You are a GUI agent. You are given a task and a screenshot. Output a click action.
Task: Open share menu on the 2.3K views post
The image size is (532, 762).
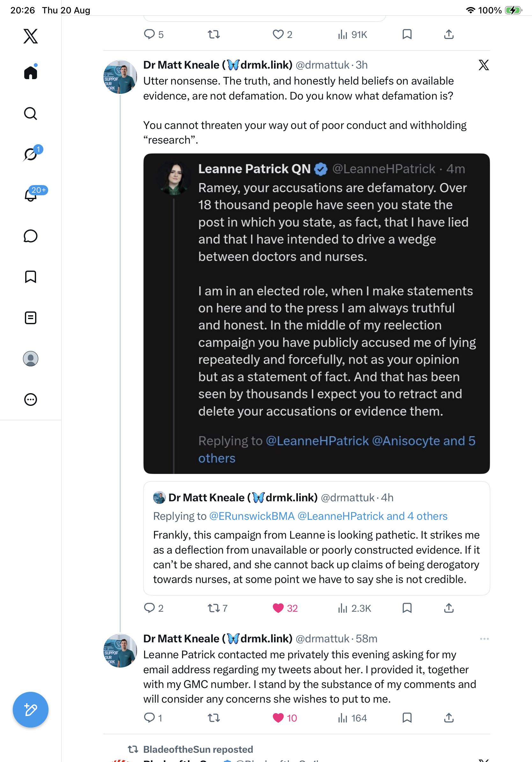(x=449, y=608)
